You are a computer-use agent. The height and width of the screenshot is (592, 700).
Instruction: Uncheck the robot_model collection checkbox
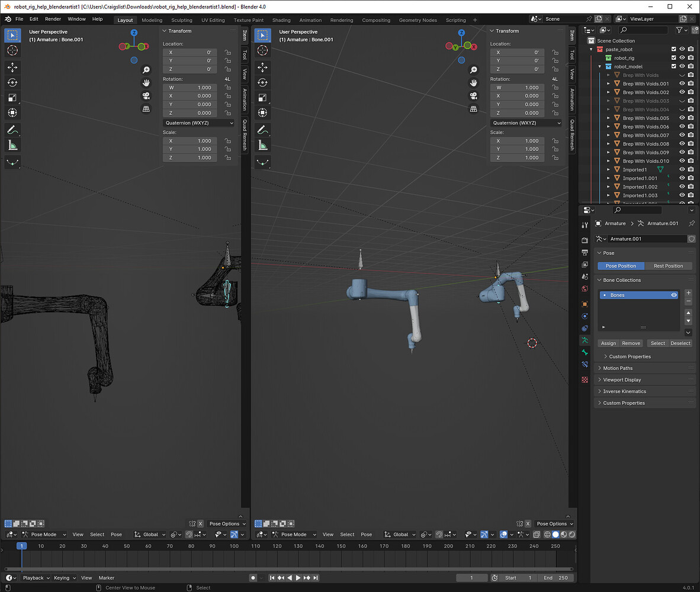674,66
